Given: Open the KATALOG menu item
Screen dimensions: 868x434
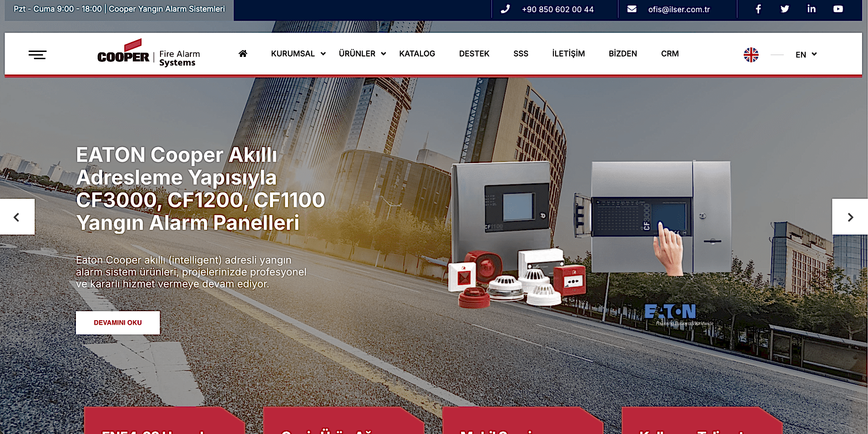Looking at the screenshot, I should (417, 54).
